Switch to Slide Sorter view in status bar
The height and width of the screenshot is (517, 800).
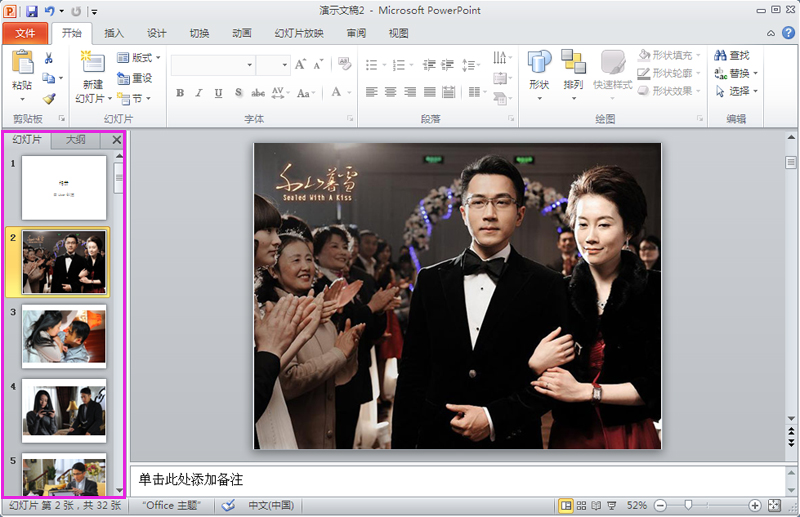581,506
